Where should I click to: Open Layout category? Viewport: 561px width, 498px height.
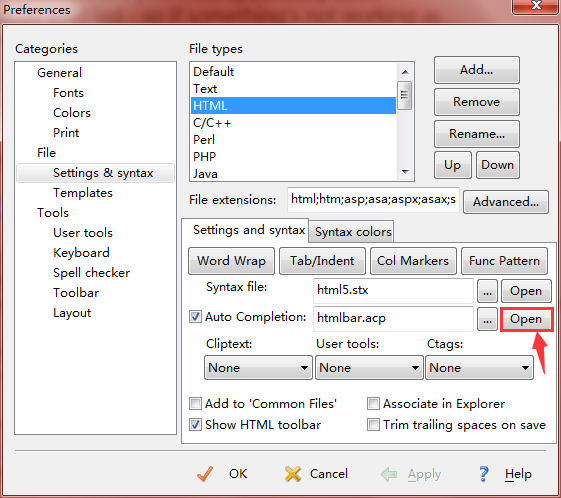click(x=72, y=313)
